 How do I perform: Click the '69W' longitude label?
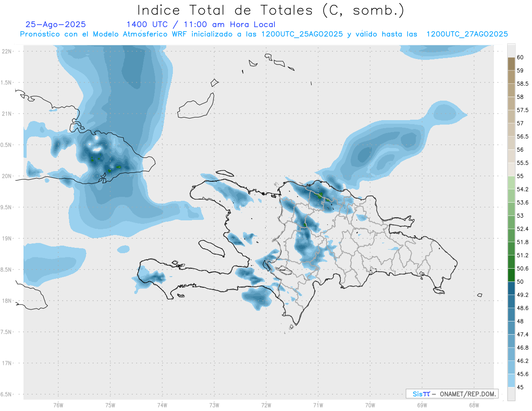coord(422,405)
